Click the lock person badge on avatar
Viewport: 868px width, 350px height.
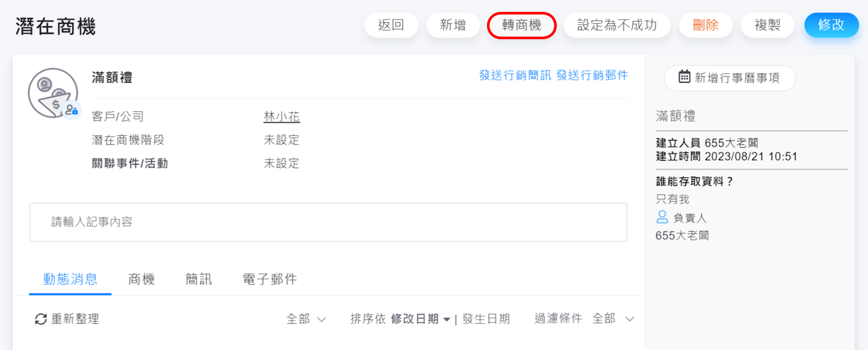pos(72,110)
